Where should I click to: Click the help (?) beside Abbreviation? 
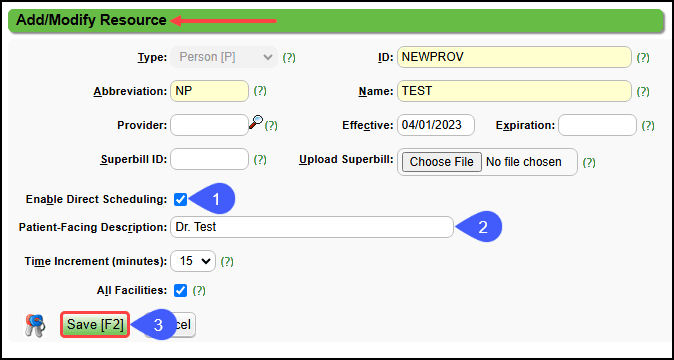260,91
